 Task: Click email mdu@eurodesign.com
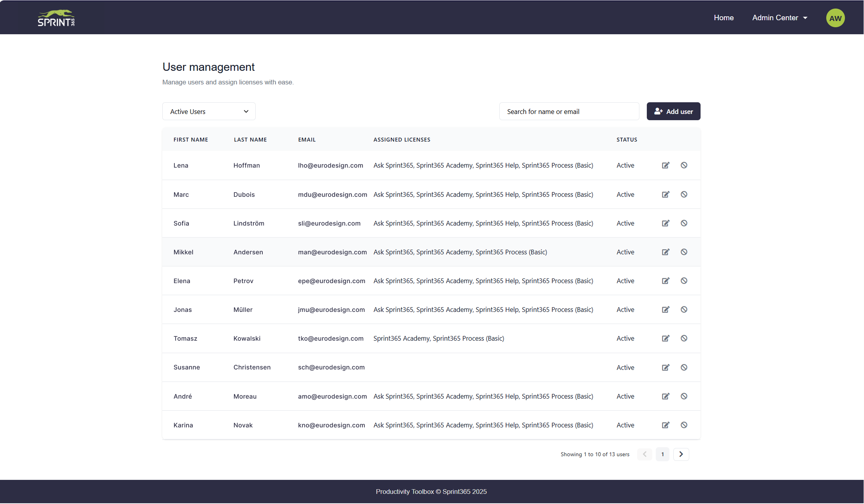point(332,194)
